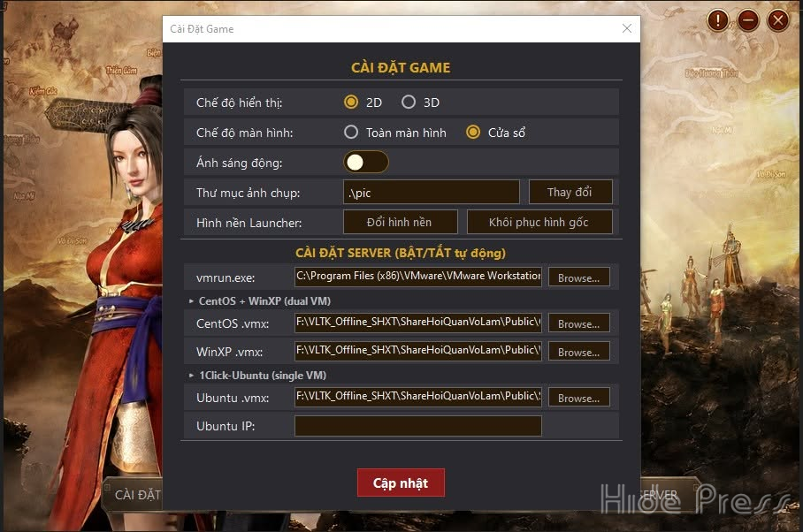Browse for the CentOS .vmx file
803x532 pixels.
point(578,323)
